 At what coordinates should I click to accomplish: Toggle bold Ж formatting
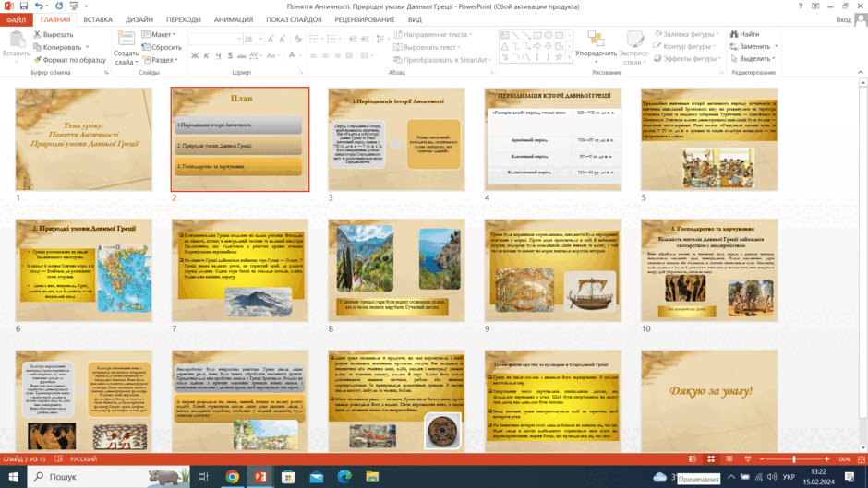tap(194, 55)
